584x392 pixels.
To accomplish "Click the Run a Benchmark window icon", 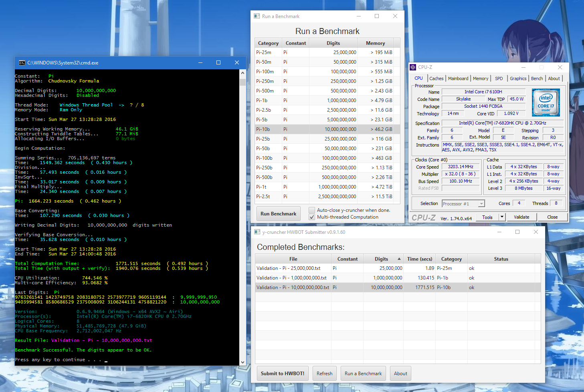I will [257, 16].
